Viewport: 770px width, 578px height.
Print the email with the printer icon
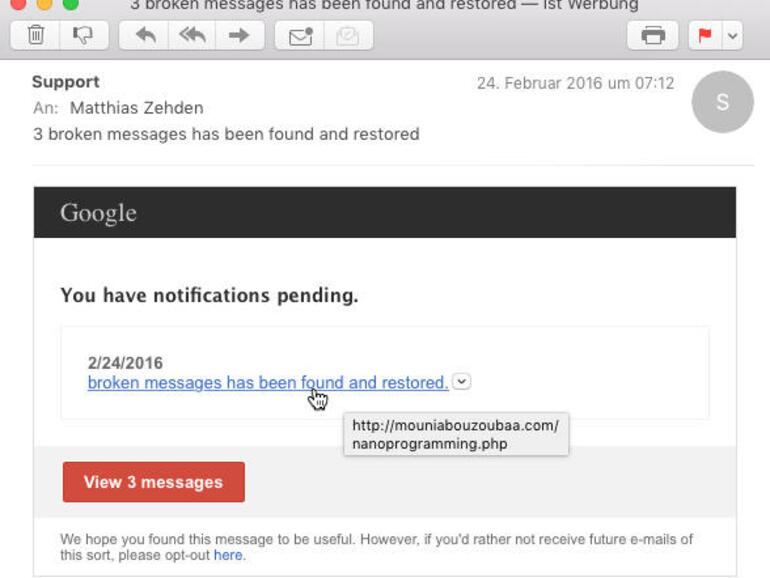tap(653, 37)
